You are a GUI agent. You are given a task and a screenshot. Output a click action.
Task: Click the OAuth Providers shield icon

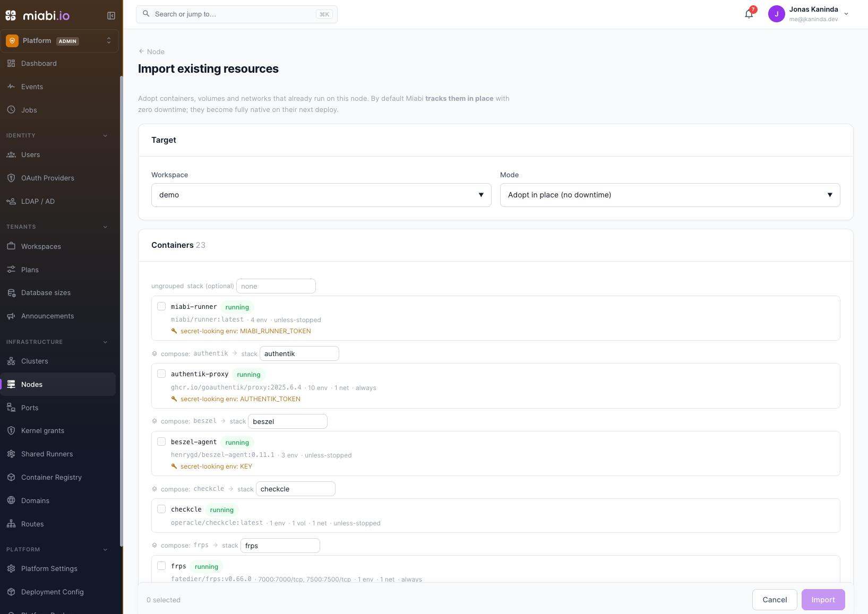[x=11, y=178]
